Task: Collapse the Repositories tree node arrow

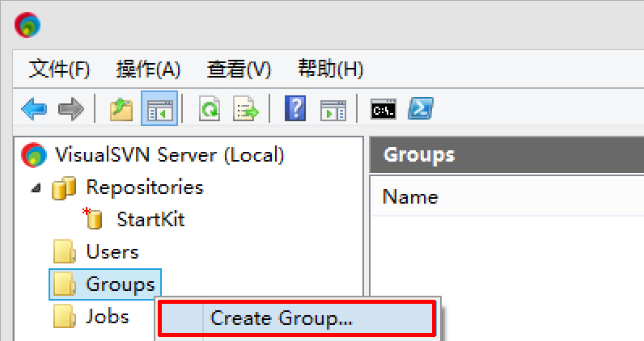Action: point(36,187)
